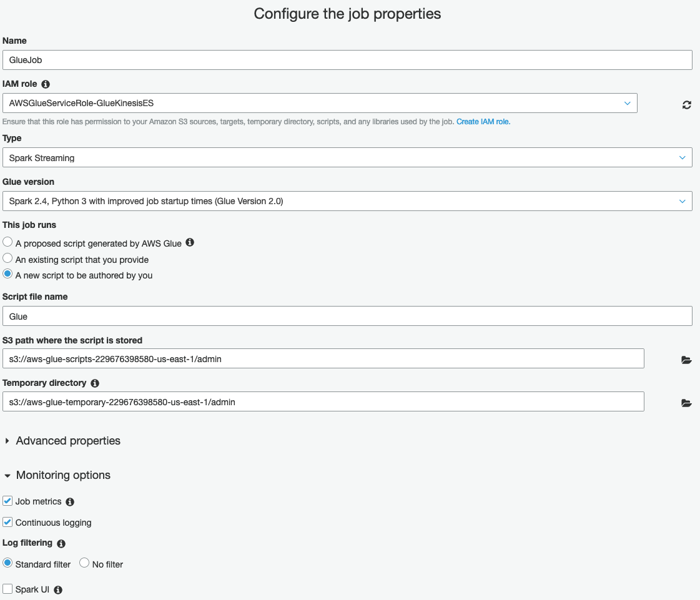Image resolution: width=700 pixels, height=600 pixels.
Task: Open the Glue version dropdown
Action: 347,201
